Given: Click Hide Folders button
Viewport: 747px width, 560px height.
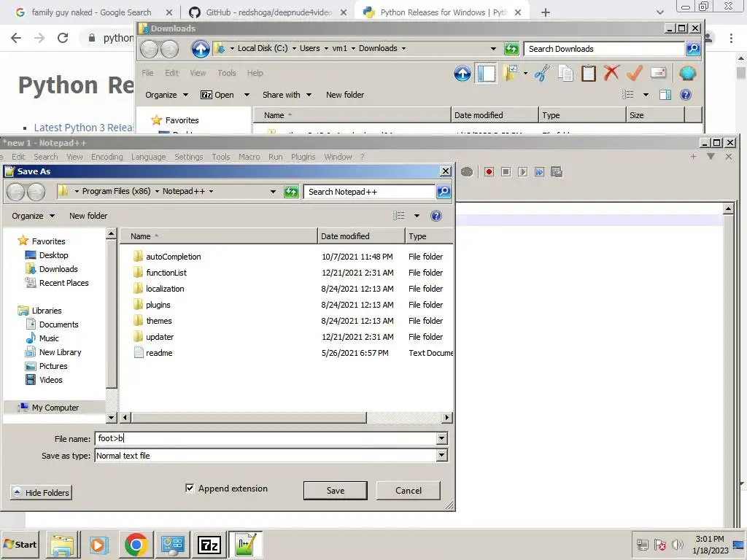Looking at the screenshot, I should tap(41, 492).
